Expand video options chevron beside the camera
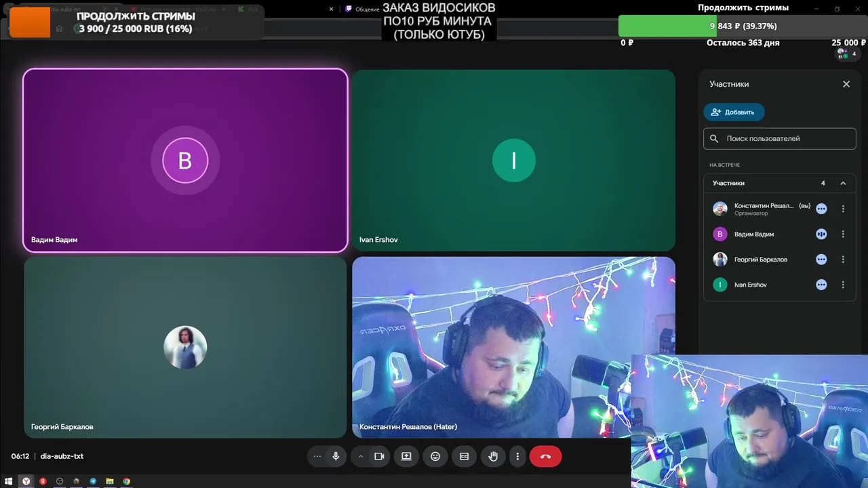 point(361,456)
